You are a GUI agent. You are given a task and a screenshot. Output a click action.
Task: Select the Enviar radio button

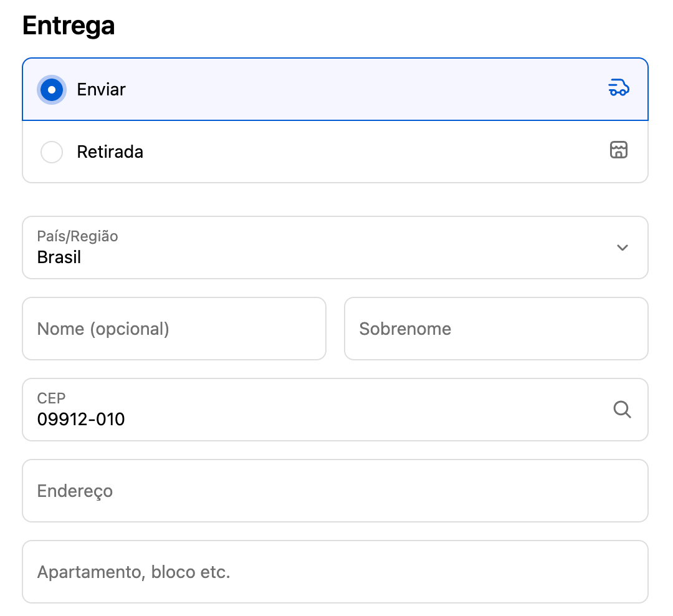pos(52,90)
